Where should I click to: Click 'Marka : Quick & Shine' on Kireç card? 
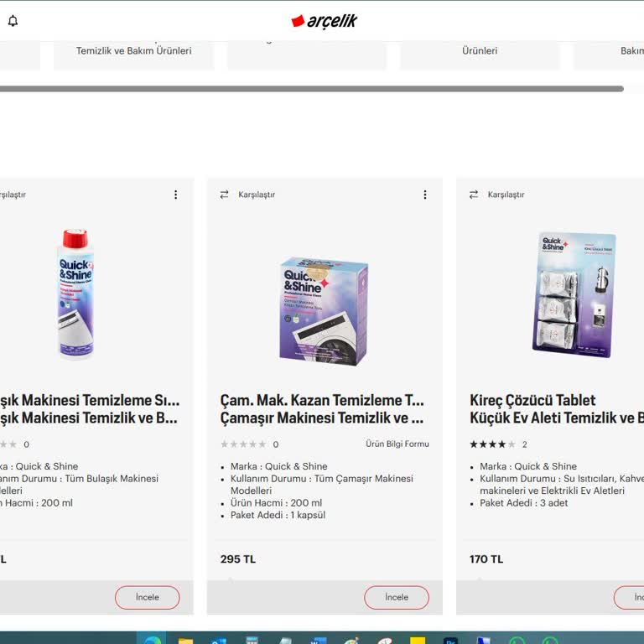pos(528,466)
